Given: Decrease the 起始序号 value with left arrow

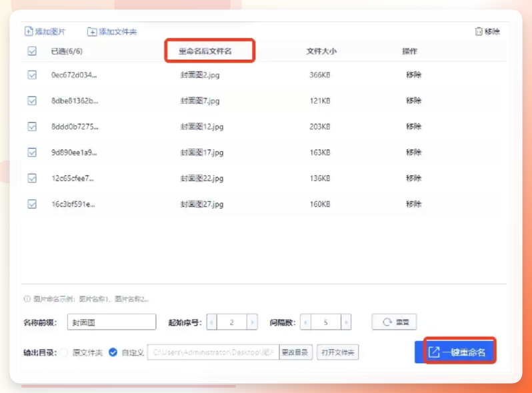Looking at the screenshot, I should pyautogui.click(x=212, y=322).
